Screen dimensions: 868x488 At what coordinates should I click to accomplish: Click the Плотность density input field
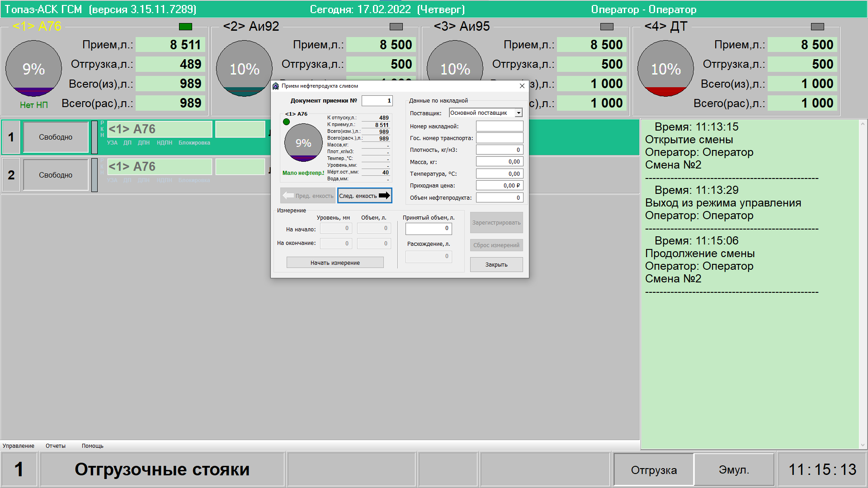[500, 150]
